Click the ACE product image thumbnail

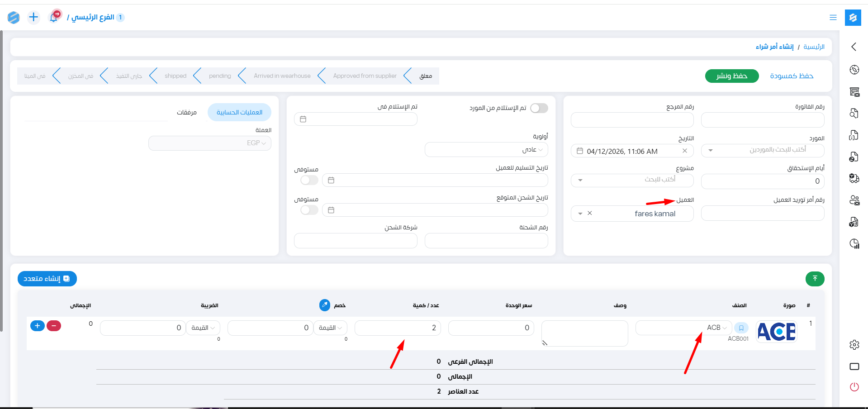776,332
